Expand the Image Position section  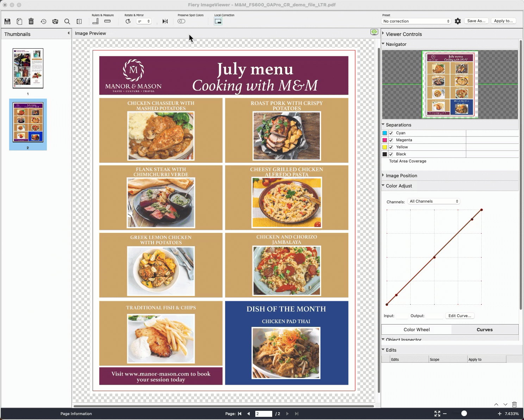(x=383, y=175)
